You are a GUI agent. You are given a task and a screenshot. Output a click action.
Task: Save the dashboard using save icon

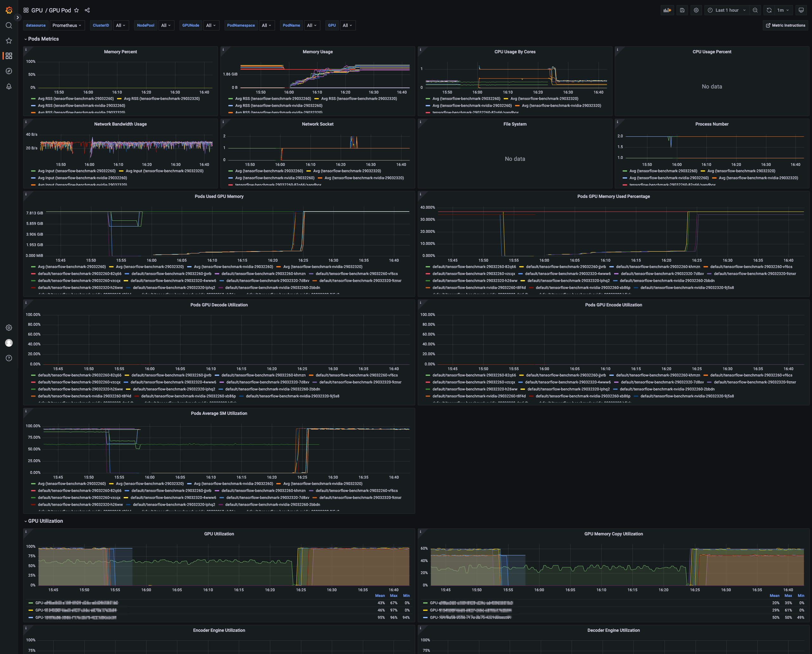[682, 10]
